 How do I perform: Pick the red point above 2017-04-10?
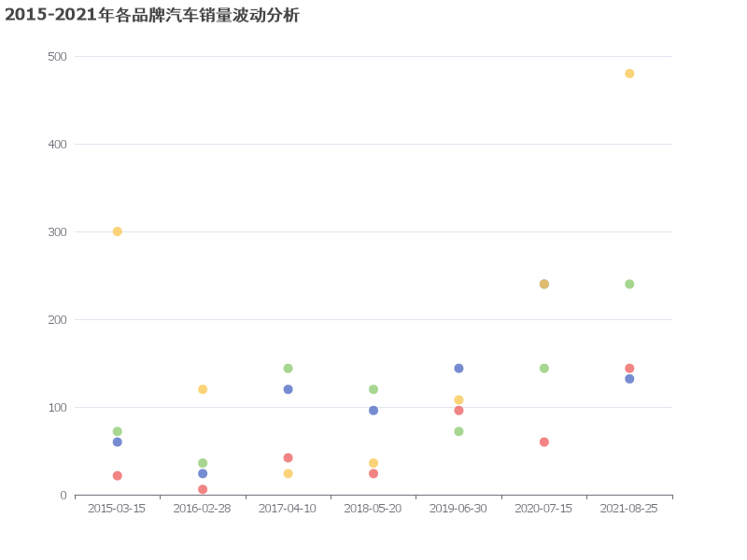tap(288, 457)
